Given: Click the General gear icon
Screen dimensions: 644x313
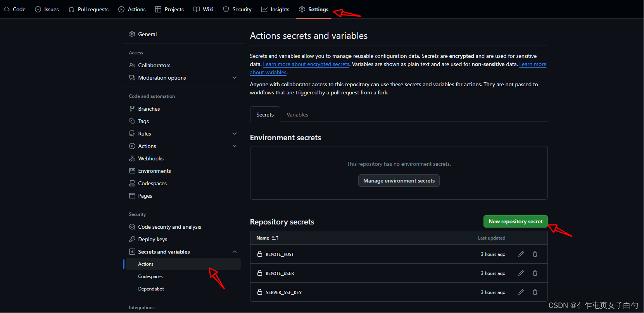Looking at the screenshot, I should pyautogui.click(x=132, y=34).
